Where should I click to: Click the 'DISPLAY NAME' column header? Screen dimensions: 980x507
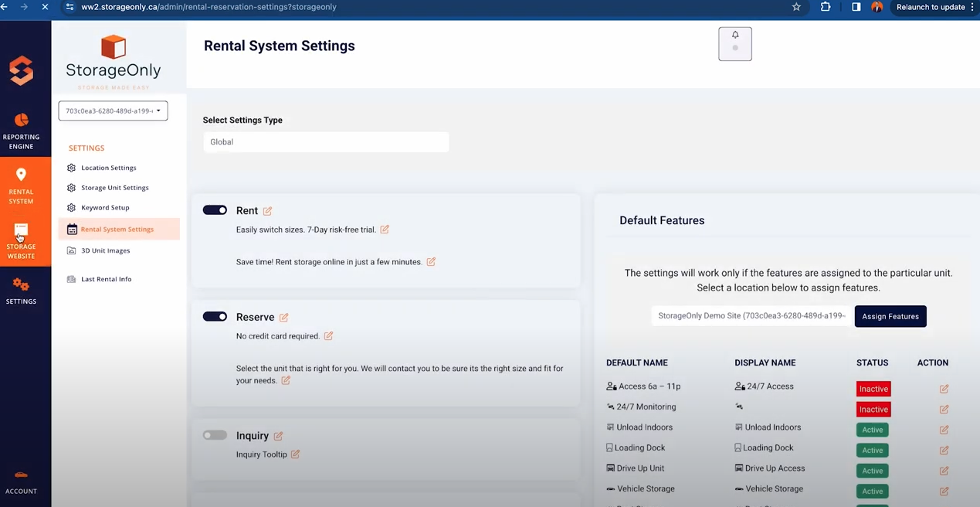coord(765,362)
